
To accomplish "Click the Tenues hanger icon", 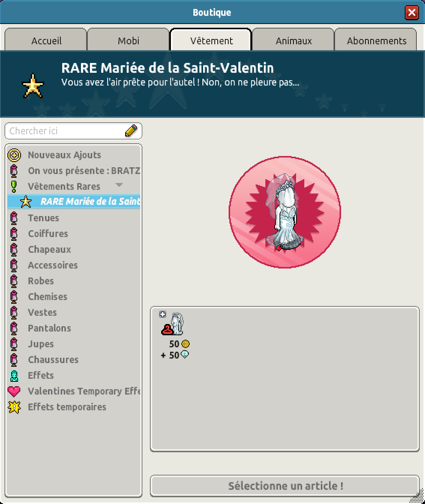I will [14, 218].
